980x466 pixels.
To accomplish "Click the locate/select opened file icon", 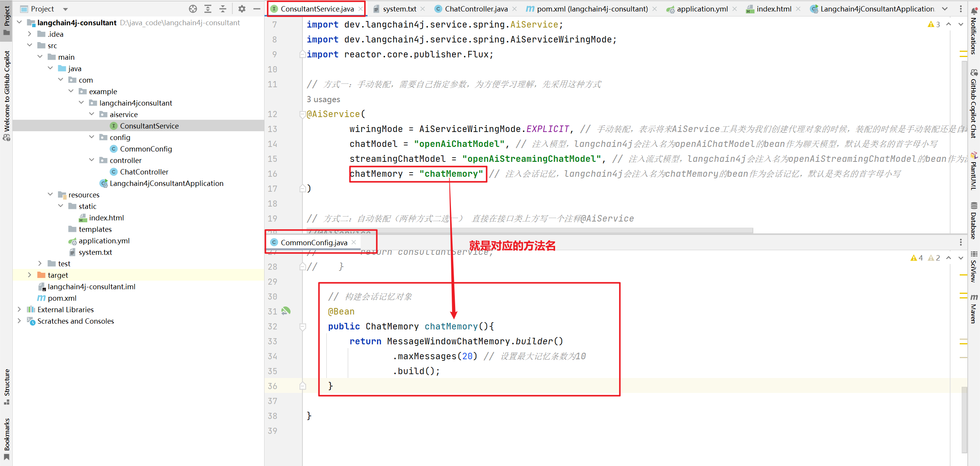I will coord(193,9).
